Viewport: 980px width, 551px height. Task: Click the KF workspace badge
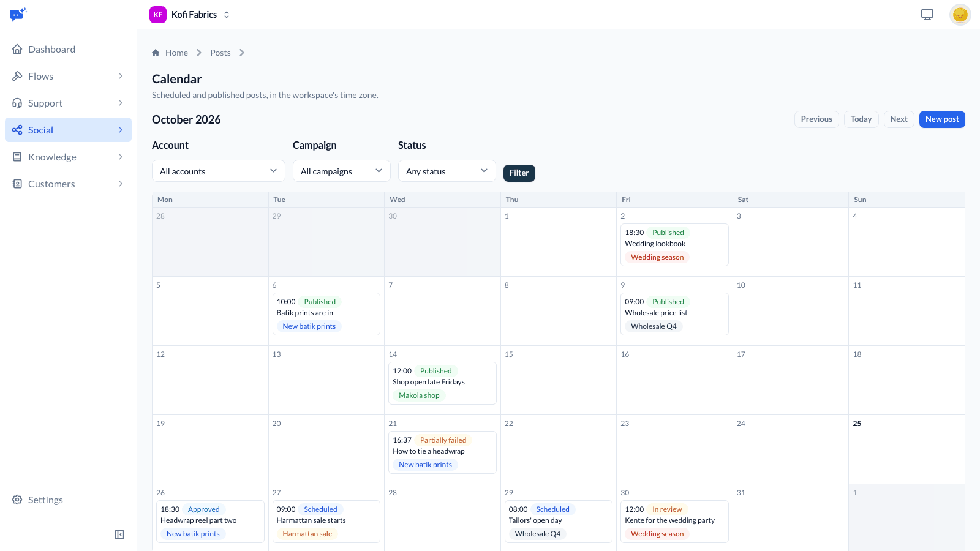[x=158, y=15]
